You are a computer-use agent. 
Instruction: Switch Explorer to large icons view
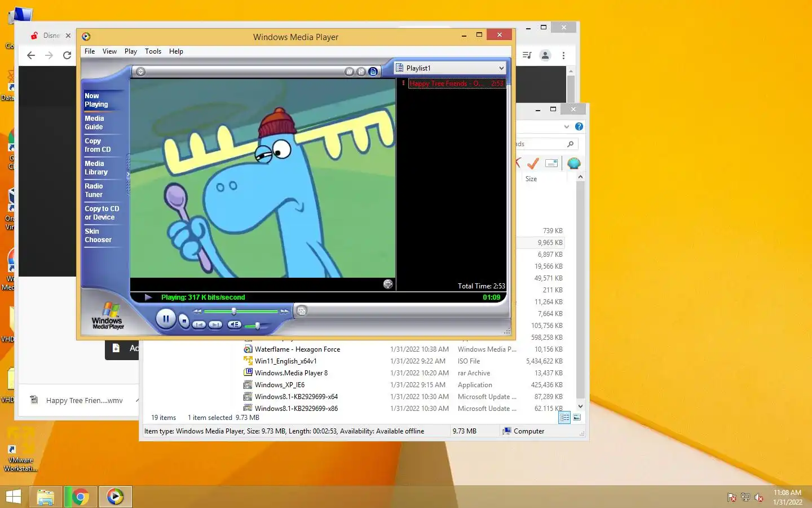[x=577, y=418]
